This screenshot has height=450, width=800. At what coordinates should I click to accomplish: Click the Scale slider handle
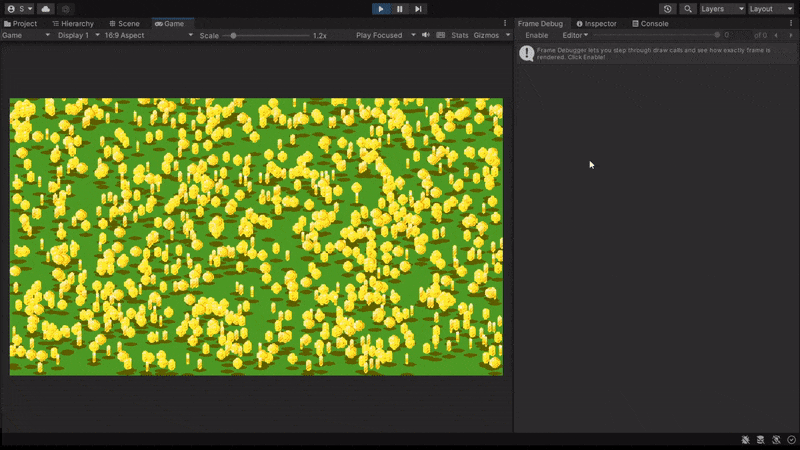233,35
